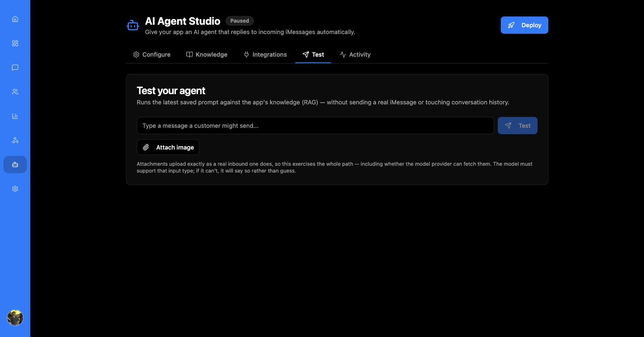Screen dimensions: 644x337
Task: Select the AI agent robot sidebar icon
Action: pyautogui.click(x=15, y=164)
